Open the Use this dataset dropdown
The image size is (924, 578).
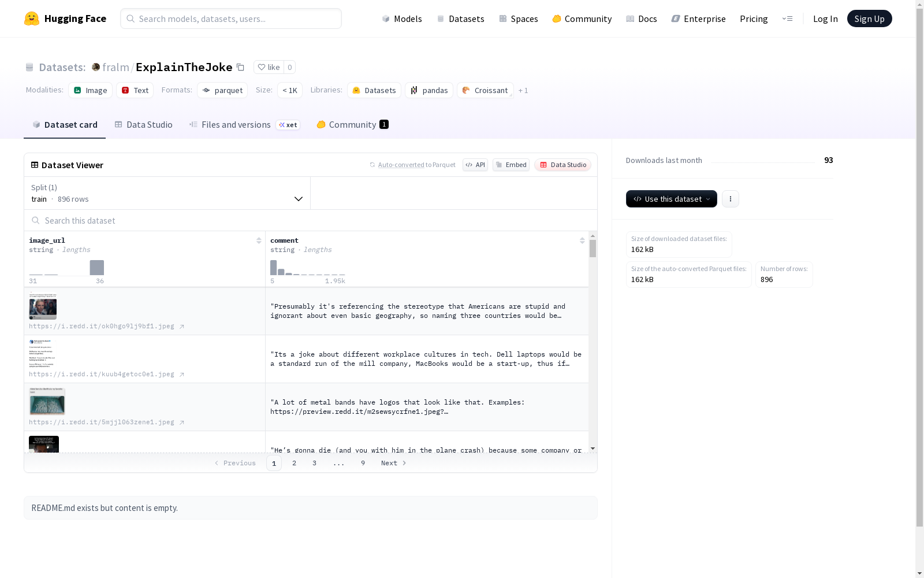point(672,199)
